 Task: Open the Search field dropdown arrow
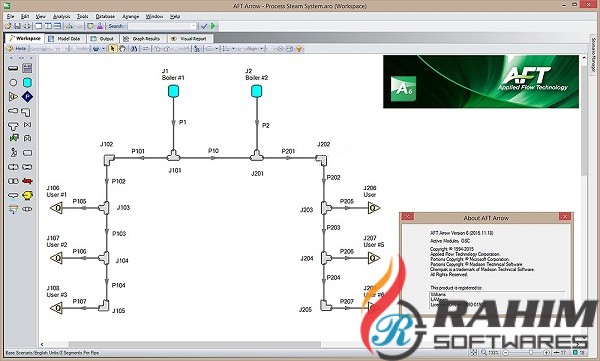pos(194,26)
